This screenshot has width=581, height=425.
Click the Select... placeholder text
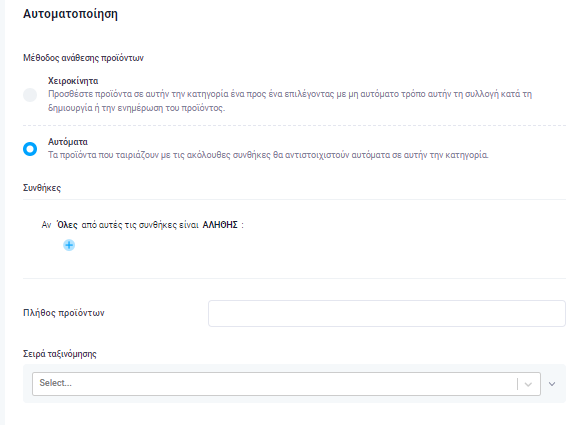(x=56, y=383)
